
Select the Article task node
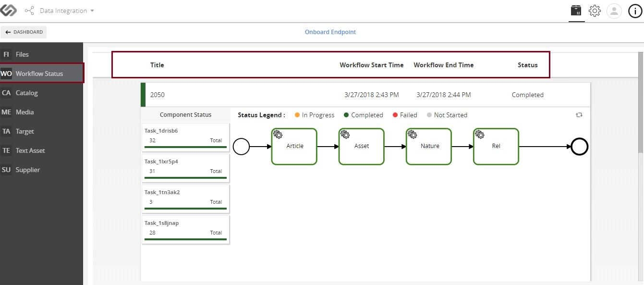(x=294, y=147)
